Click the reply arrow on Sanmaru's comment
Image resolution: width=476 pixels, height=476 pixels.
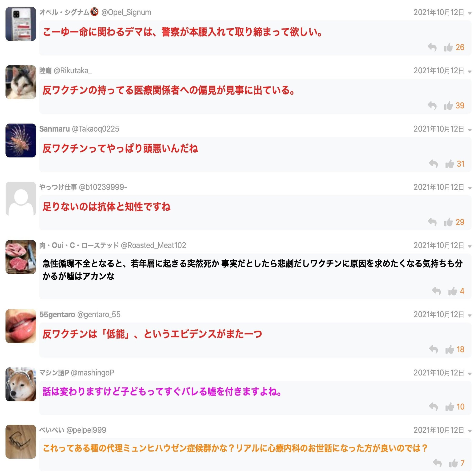pos(433,164)
